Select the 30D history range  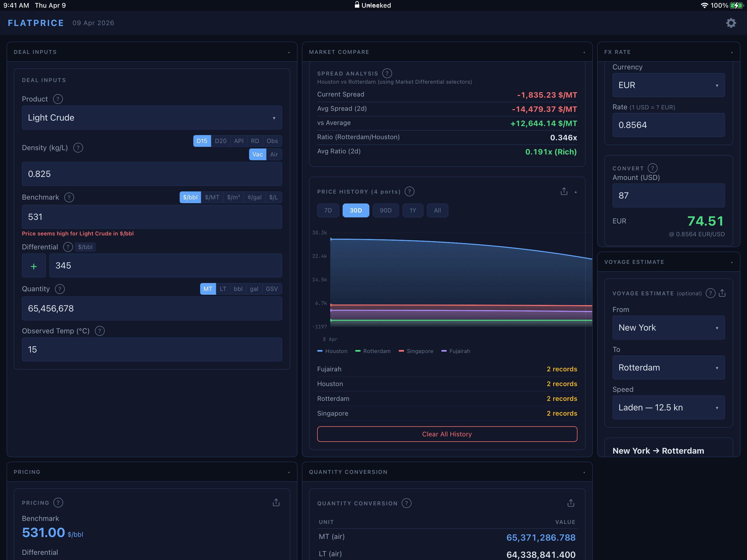tap(356, 211)
